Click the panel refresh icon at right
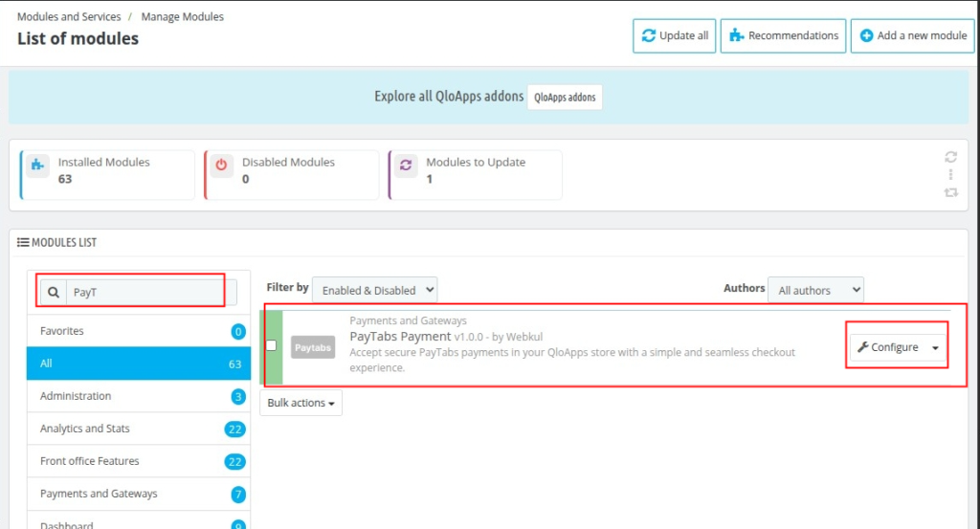This screenshot has height=529, width=980. point(950,157)
